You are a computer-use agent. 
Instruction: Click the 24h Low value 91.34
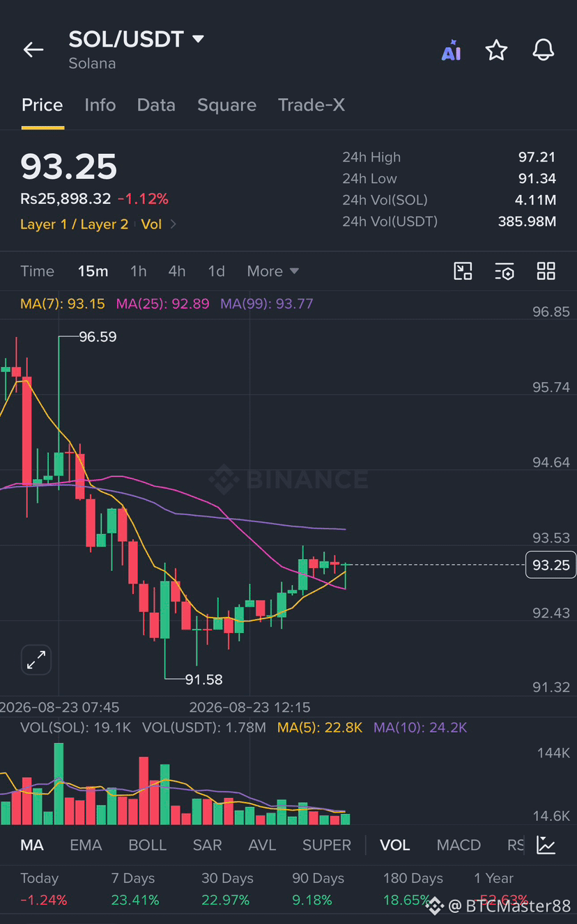[537, 179]
